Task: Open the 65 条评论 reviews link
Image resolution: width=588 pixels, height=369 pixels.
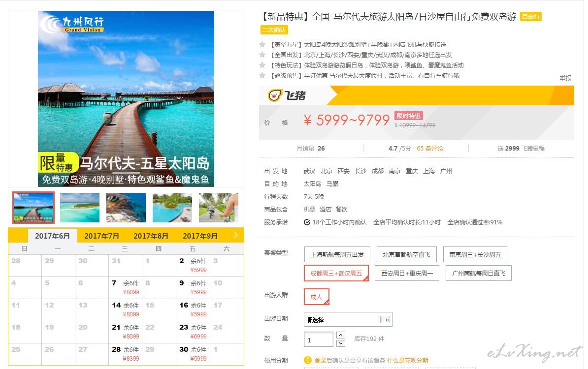Action: click(x=430, y=149)
